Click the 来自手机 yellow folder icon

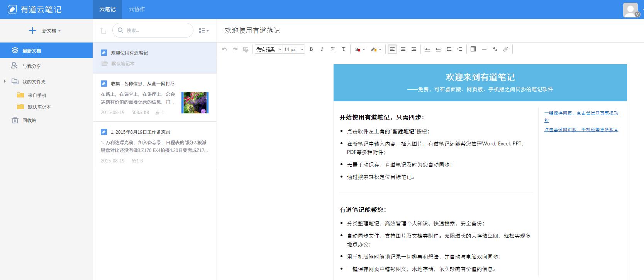20,95
